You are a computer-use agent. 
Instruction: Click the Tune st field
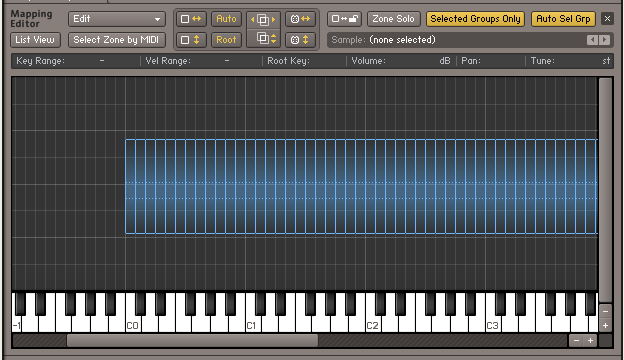[570, 61]
